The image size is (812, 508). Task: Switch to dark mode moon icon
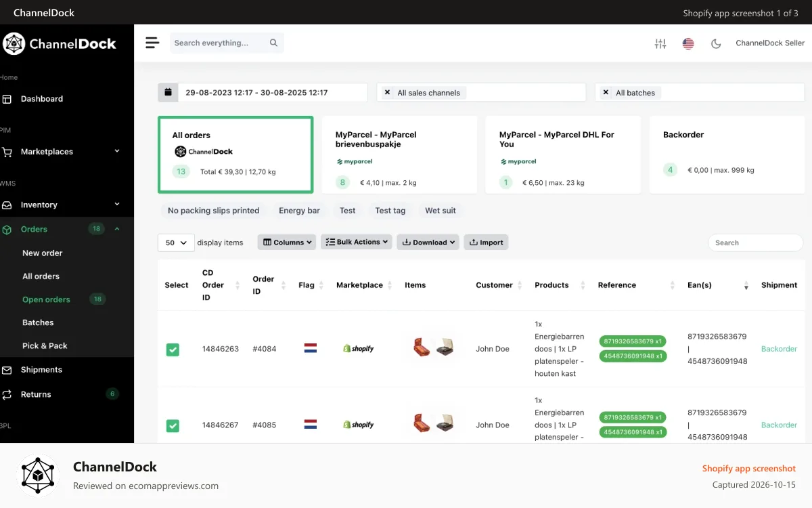pyautogui.click(x=716, y=43)
